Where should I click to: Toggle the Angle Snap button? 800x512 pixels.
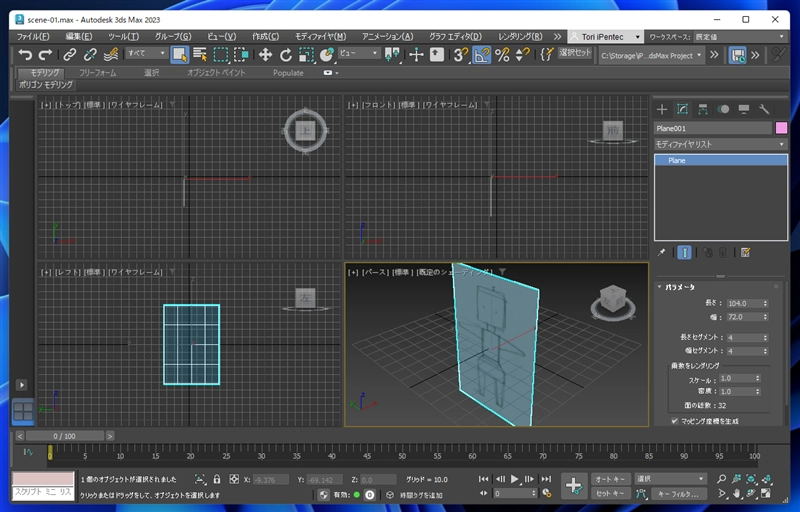pos(482,55)
